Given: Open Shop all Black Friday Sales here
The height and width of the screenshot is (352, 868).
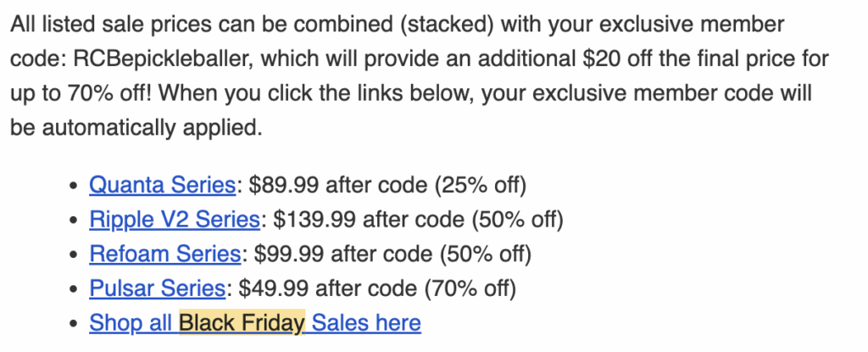Looking at the screenshot, I should 255,322.
